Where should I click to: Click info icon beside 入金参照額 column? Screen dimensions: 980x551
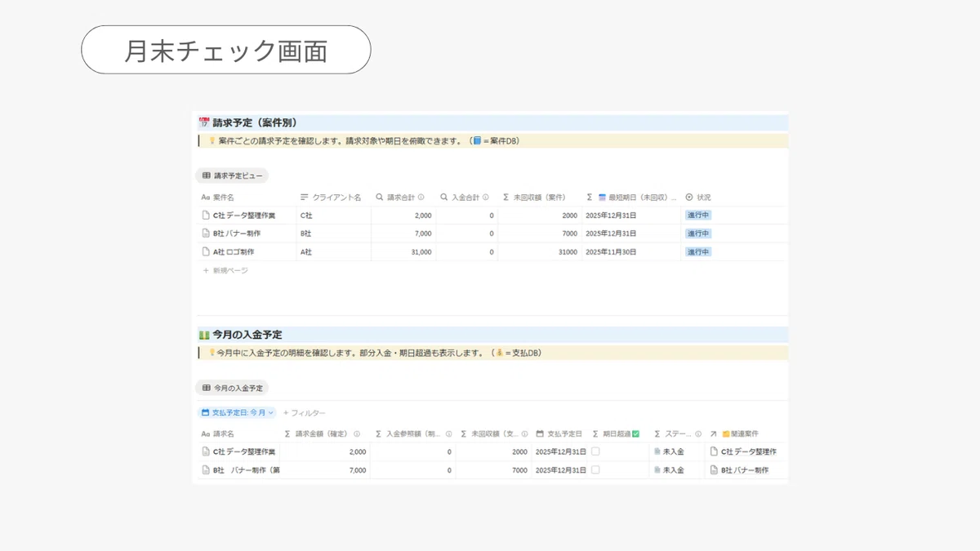(449, 434)
